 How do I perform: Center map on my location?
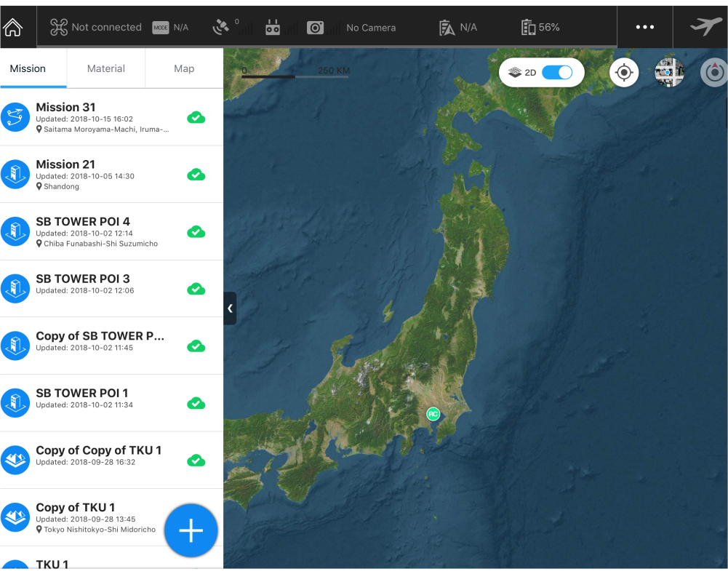[624, 73]
